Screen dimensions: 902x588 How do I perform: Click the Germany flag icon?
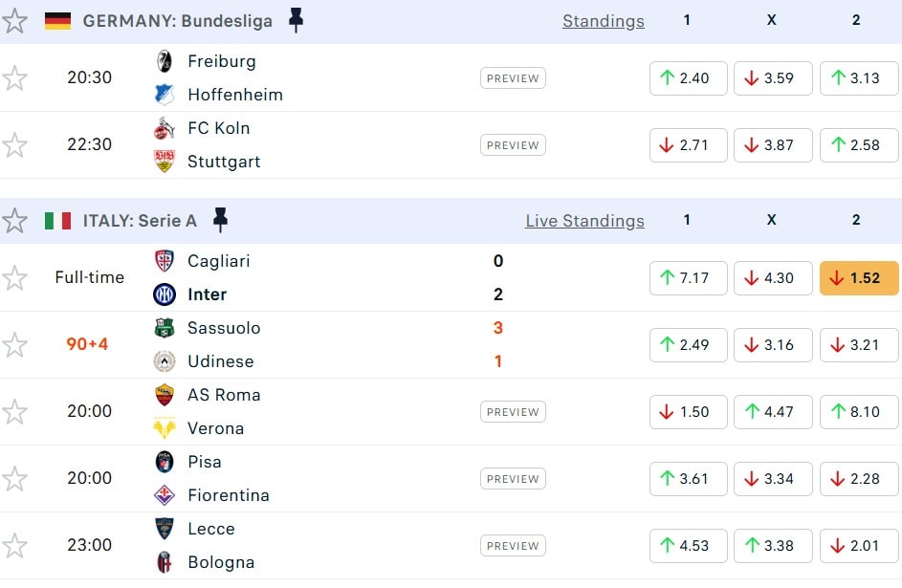coord(58,20)
